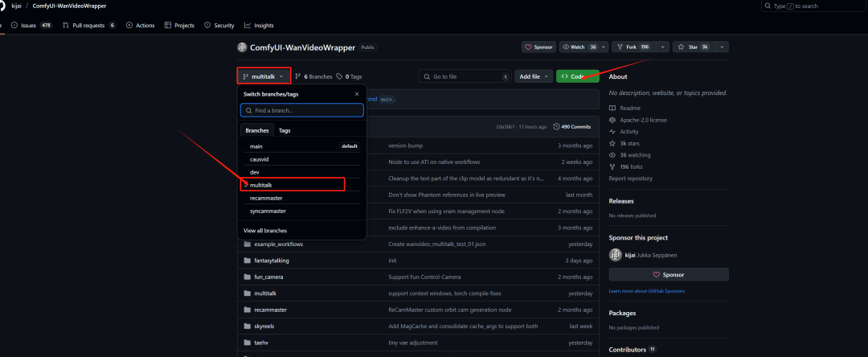Open commit message 'Create wanvideo_multitalk_test_01.json'
Screen dimensions: 868x357
(x=437, y=244)
